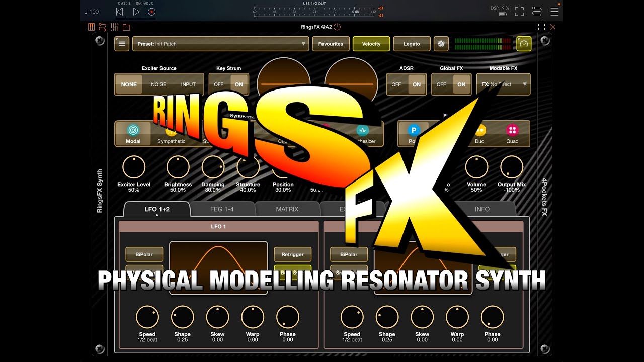Switch Global FX to OFF
The height and width of the screenshot is (362, 644).
click(441, 84)
